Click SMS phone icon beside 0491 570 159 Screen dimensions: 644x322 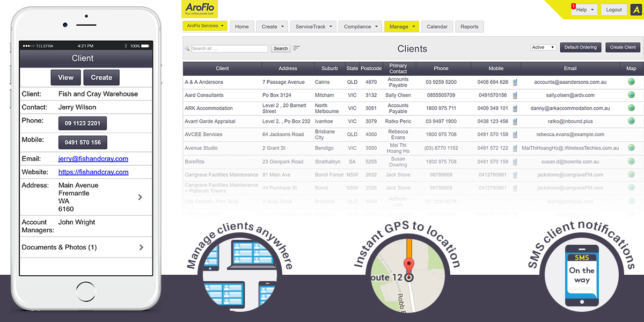515,161
